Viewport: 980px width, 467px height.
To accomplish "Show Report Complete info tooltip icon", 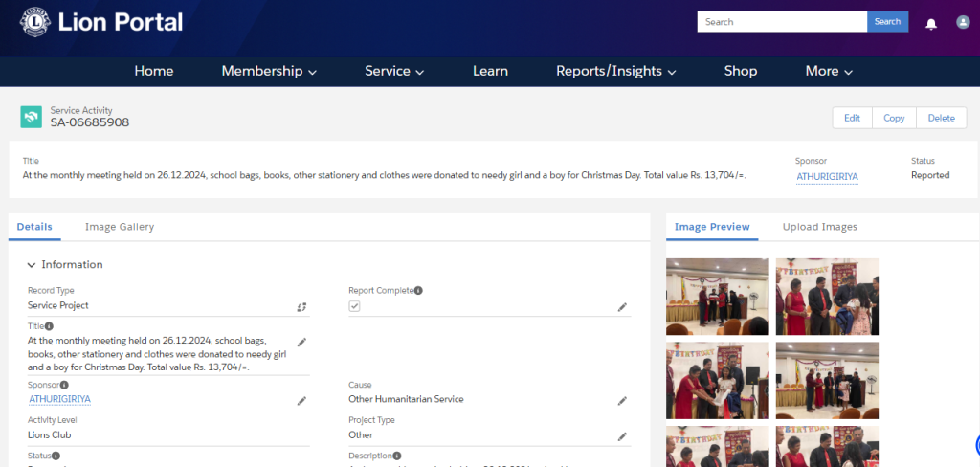I will [x=418, y=291].
